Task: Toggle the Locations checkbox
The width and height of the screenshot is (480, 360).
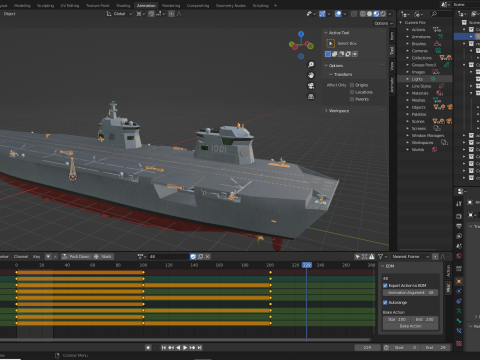Action: (352, 92)
